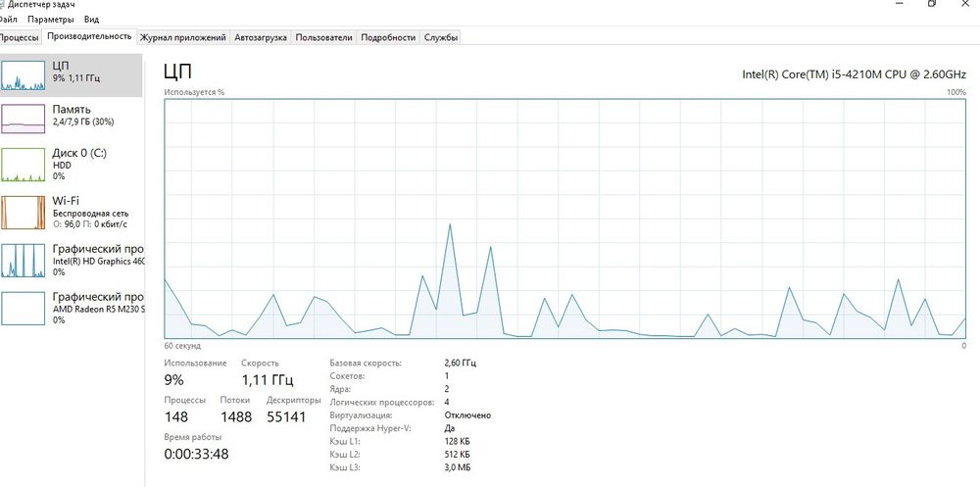Click the Процессы count 148
Screen dimensions: 980x487
pyautogui.click(x=176, y=416)
